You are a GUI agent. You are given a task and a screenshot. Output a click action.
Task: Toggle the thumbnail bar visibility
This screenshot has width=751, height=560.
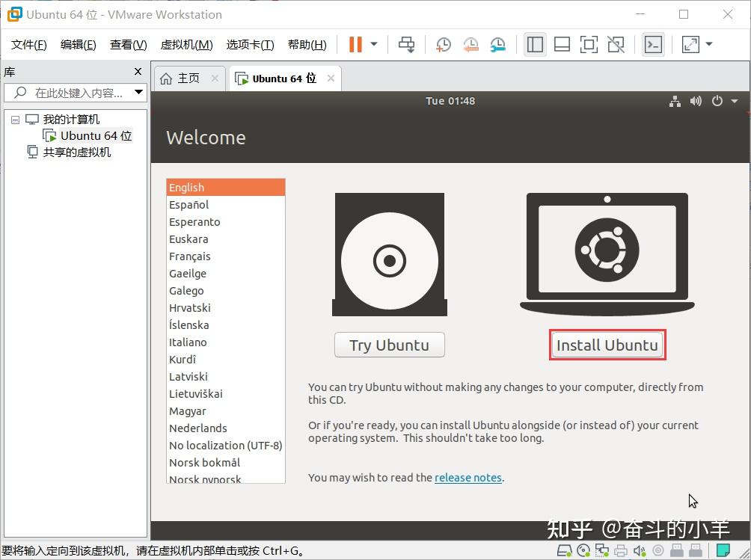pyautogui.click(x=562, y=44)
